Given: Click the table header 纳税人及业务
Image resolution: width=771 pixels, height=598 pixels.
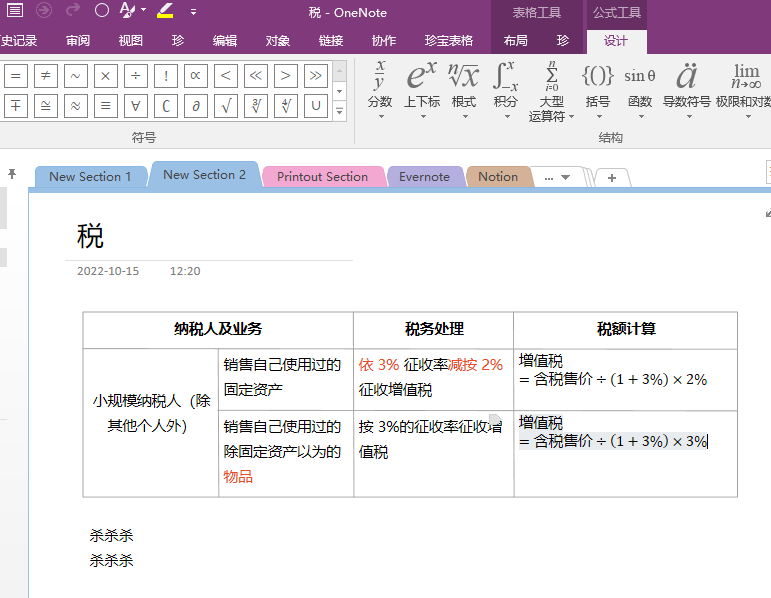Looking at the screenshot, I should (218, 329).
